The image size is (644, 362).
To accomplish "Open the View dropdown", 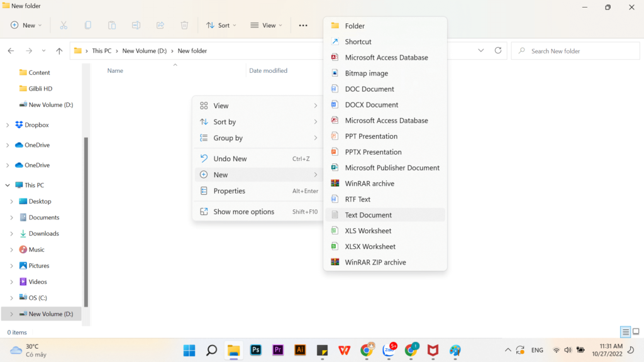I will tap(266, 25).
